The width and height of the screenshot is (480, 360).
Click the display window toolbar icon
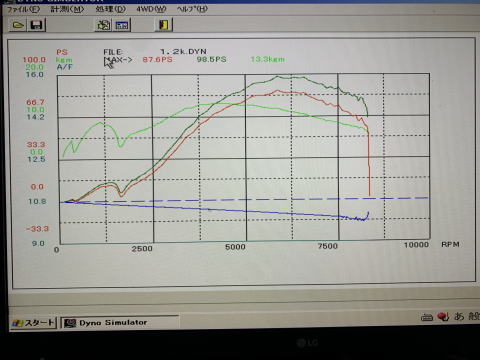(x=122, y=25)
